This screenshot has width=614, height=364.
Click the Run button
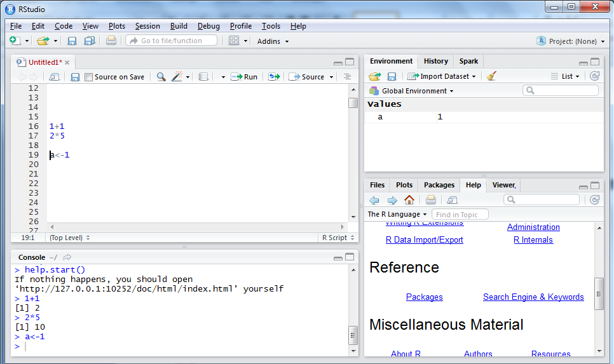[244, 77]
